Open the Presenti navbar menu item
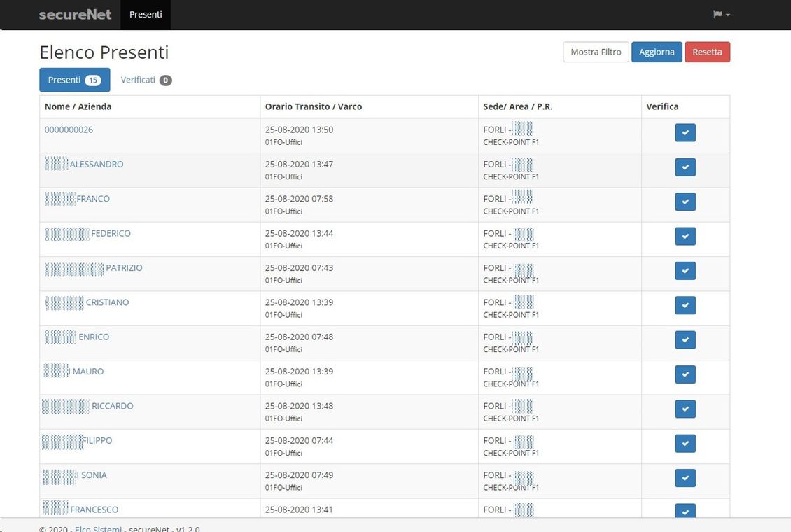 pyautogui.click(x=146, y=15)
